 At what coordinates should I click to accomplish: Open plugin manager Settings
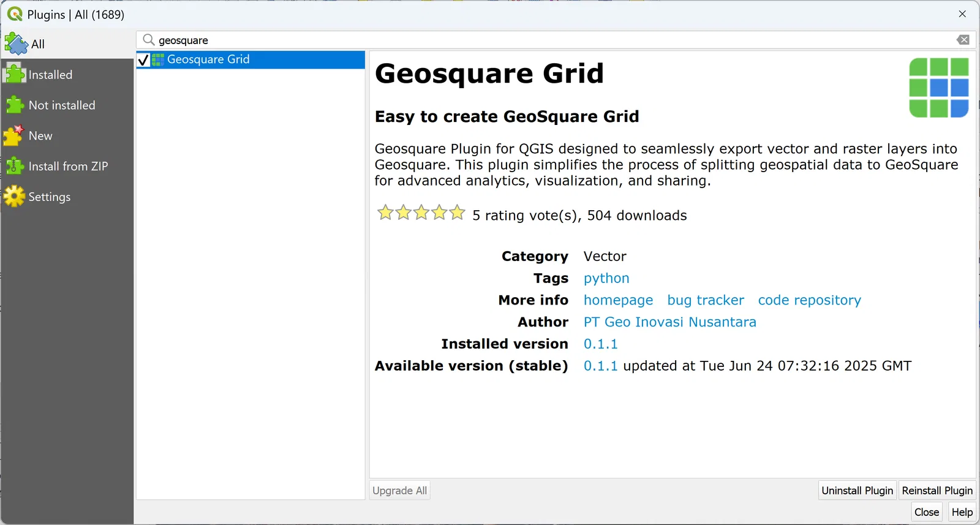coord(67,197)
